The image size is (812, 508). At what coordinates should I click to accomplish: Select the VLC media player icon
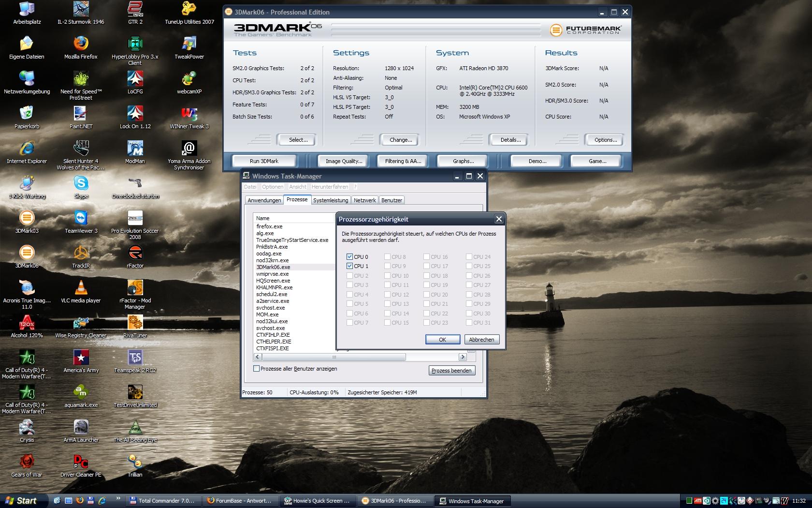click(x=81, y=291)
